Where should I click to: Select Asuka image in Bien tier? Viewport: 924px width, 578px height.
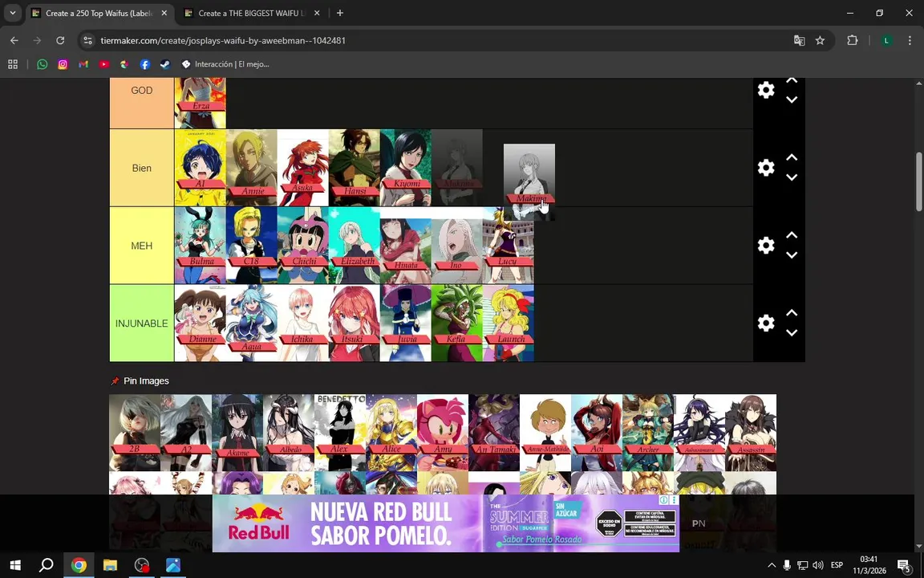point(303,168)
